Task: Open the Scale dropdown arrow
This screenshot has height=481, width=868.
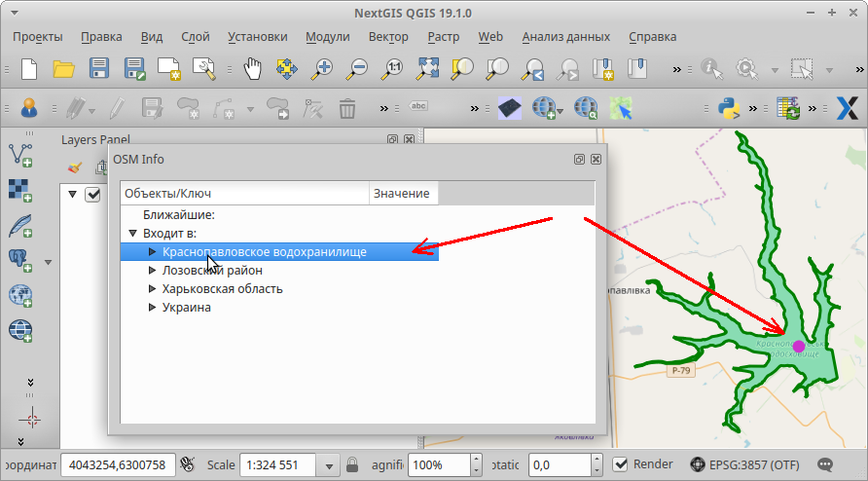Action: [329, 465]
